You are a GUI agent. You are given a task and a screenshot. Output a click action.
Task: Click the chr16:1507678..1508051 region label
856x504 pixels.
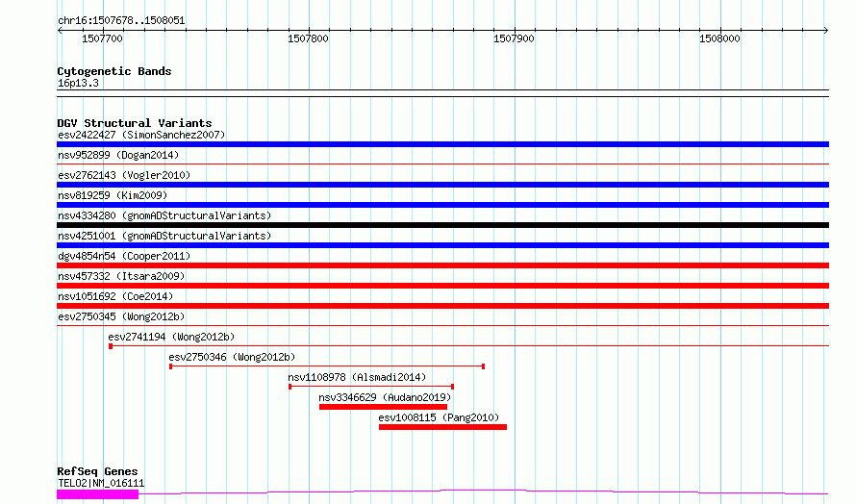point(121,21)
